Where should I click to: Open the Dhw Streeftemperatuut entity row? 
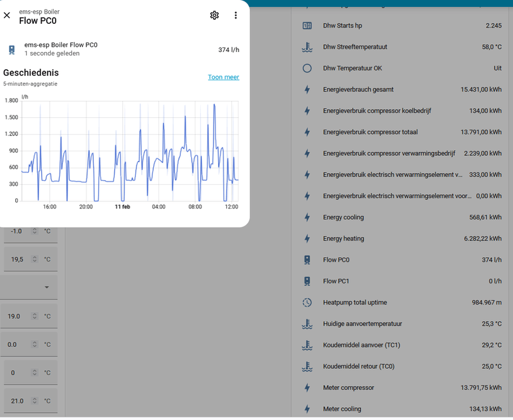click(x=402, y=47)
